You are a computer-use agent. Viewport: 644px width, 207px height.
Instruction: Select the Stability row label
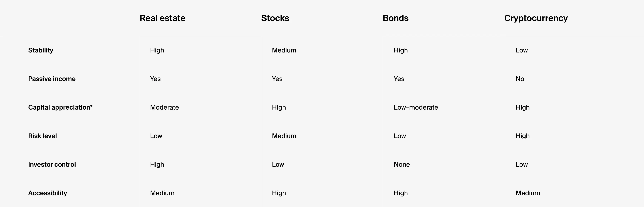[41, 50]
